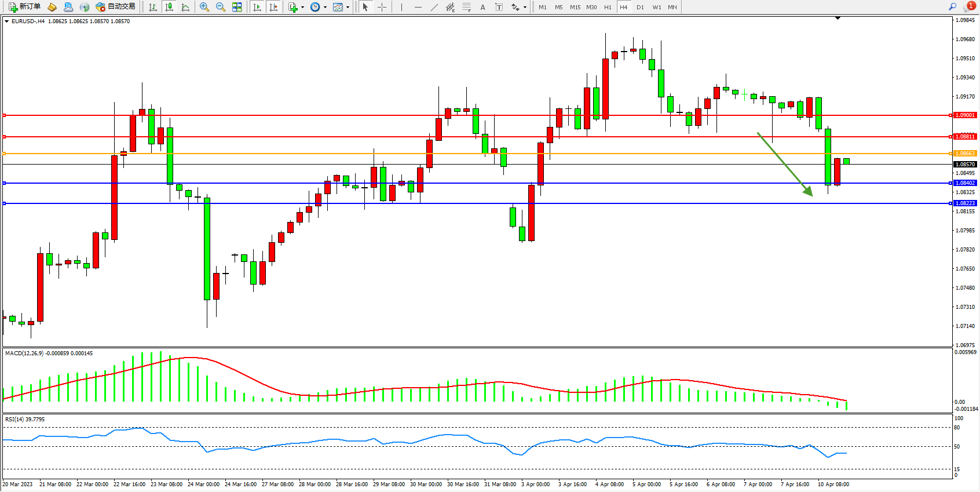Viewport: 980px width, 492px height.
Task: Toggle chart auto scroll
Action: [257, 7]
